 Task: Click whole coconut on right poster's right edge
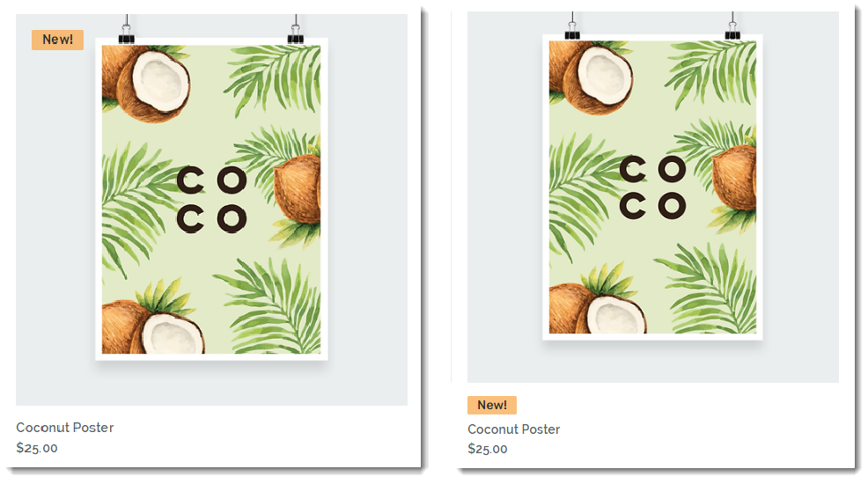tap(734, 178)
